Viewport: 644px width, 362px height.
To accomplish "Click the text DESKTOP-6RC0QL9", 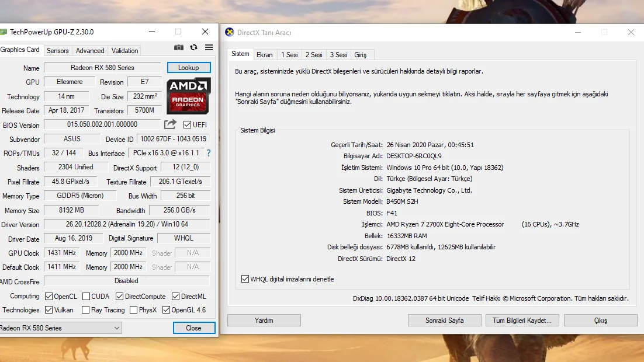I will point(414,156).
